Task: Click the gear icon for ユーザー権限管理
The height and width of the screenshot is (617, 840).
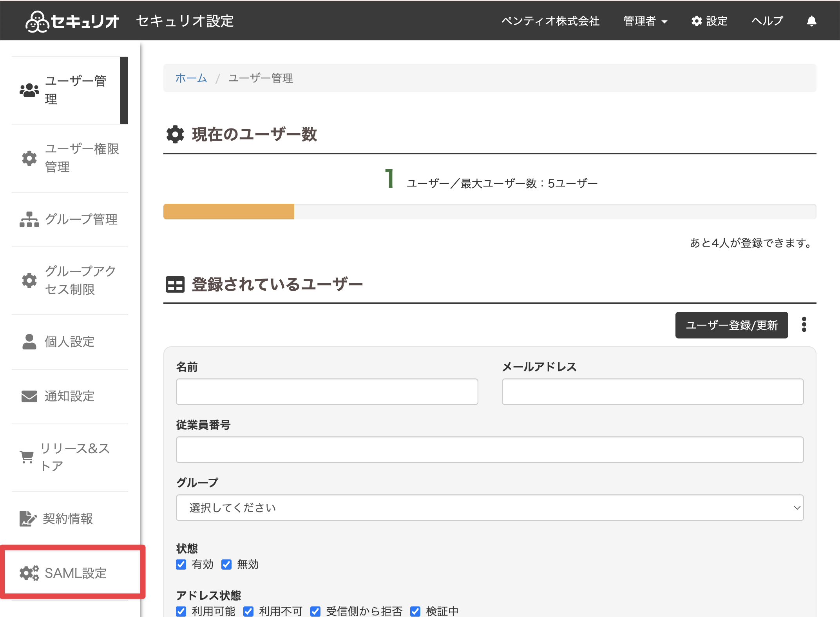Action: 29,158
